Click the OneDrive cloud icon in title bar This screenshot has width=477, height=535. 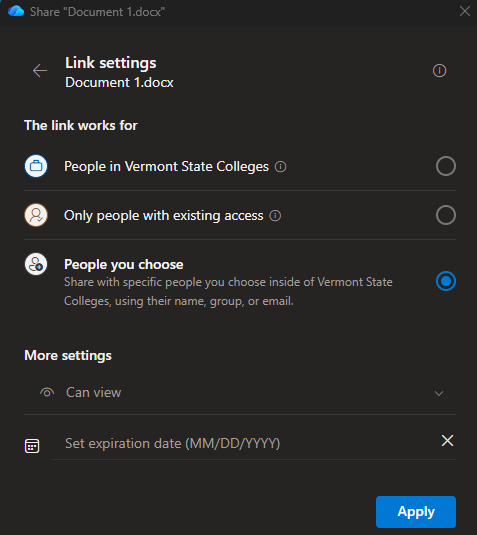16,11
